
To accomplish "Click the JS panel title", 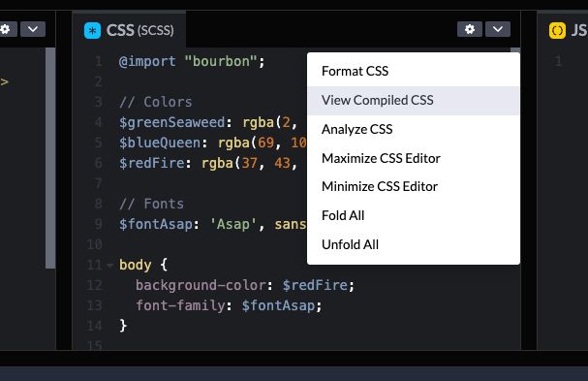I will 579,30.
